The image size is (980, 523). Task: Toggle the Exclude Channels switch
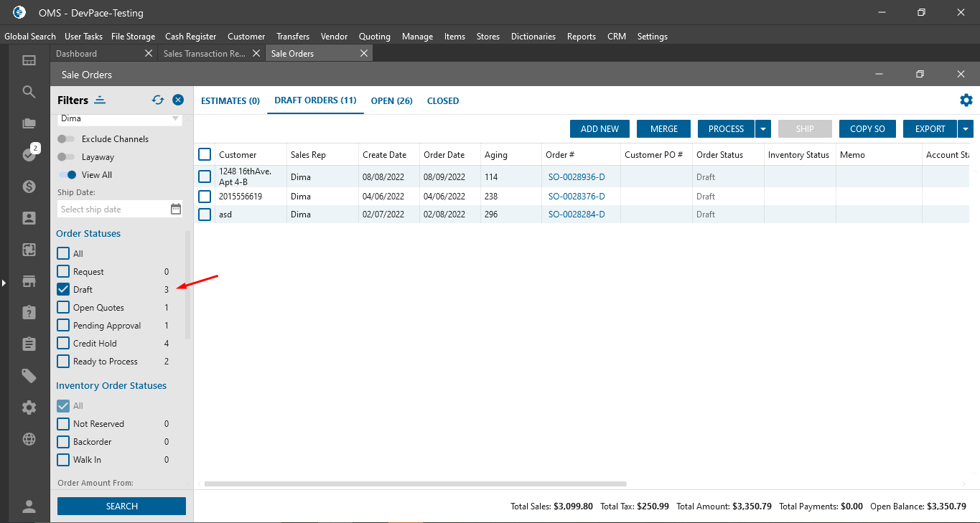tap(67, 139)
